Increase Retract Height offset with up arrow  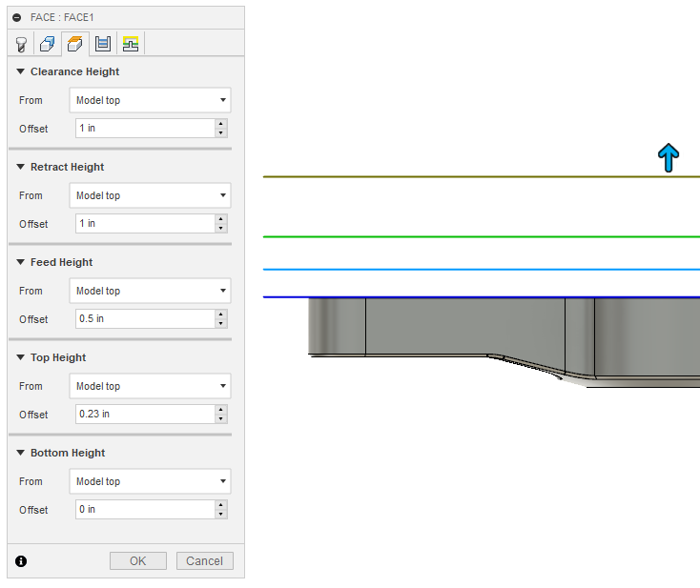point(221,219)
